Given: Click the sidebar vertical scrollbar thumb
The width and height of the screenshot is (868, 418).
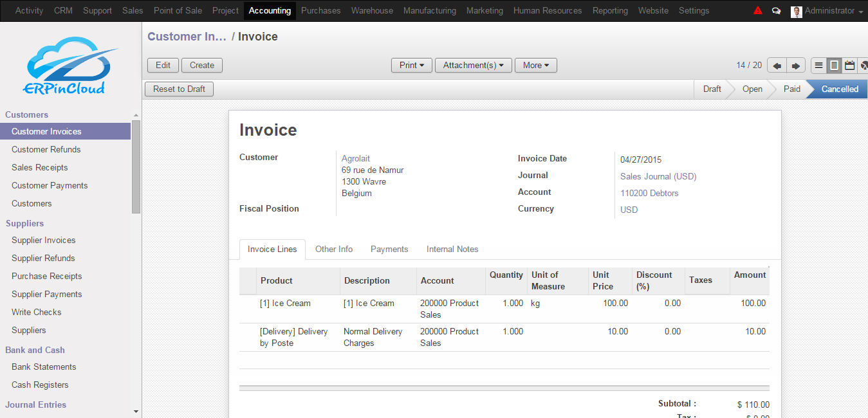Looking at the screenshot, I should tap(136, 166).
